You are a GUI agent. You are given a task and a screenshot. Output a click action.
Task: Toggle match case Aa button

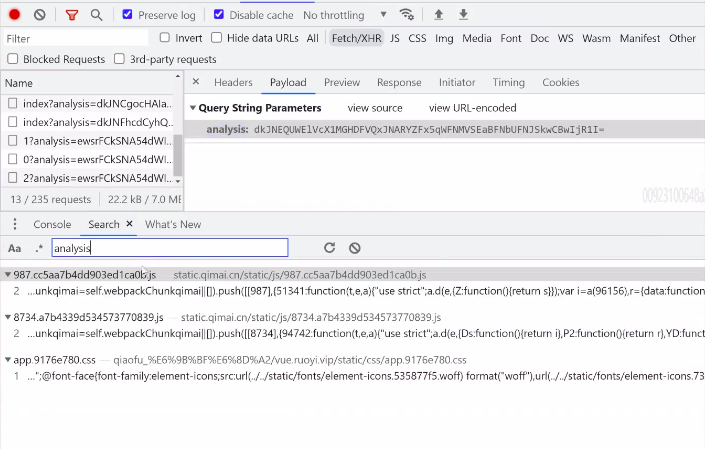coord(14,248)
